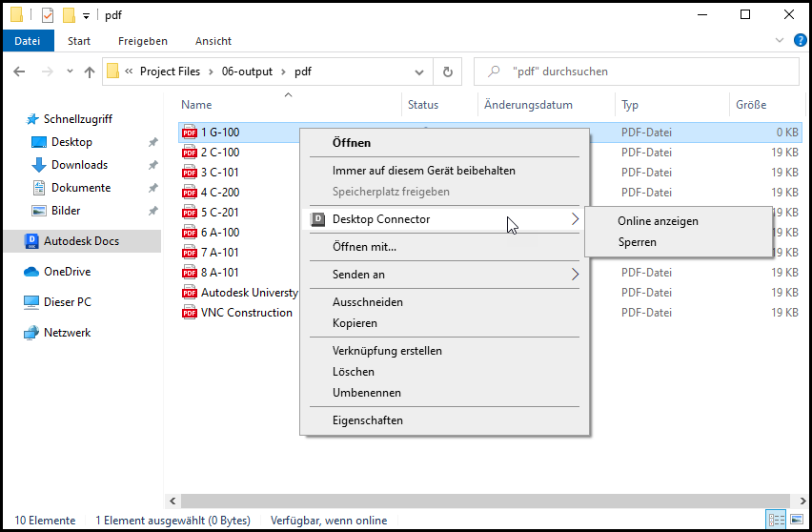Select Online anzeigen in the submenu

(x=658, y=221)
